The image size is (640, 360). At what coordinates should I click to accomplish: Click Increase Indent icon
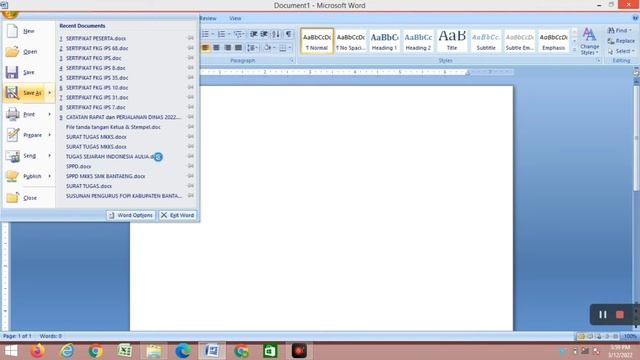(264, 34)
